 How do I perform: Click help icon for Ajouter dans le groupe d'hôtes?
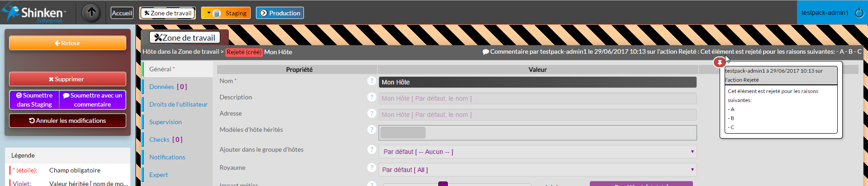point(372,149)
